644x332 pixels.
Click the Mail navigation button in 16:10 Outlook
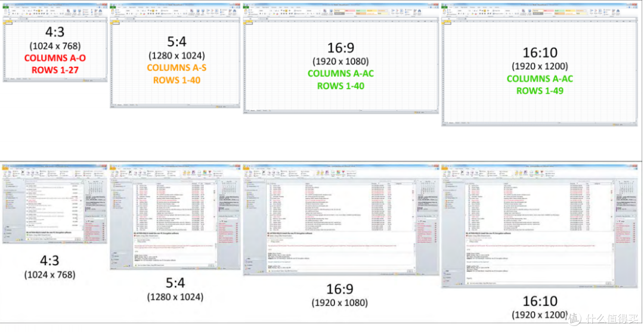(453, 271)
